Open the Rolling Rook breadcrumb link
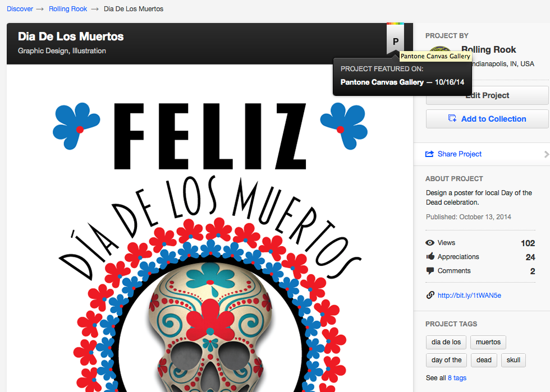The width and height of the screenshot is (550, 392). click(x=68, y=9)
